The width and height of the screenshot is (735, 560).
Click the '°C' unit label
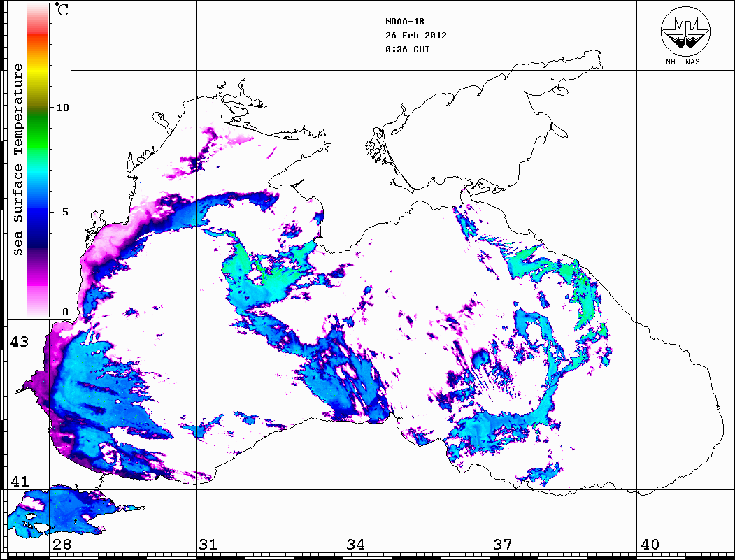[x=62, y=9]
